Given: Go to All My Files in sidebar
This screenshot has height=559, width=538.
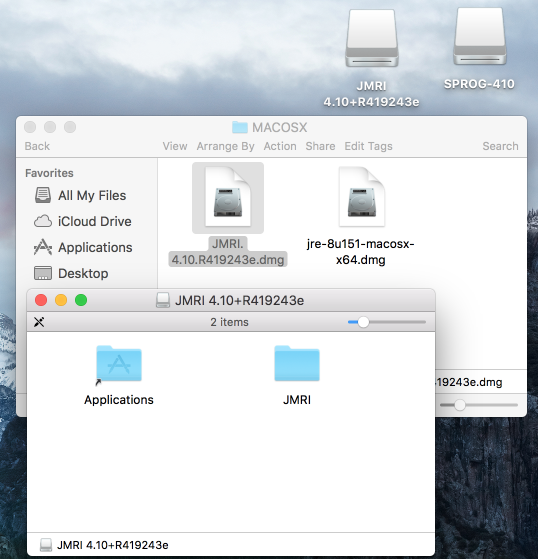Looking at the screenshot, I should click(x=80, y=195).
